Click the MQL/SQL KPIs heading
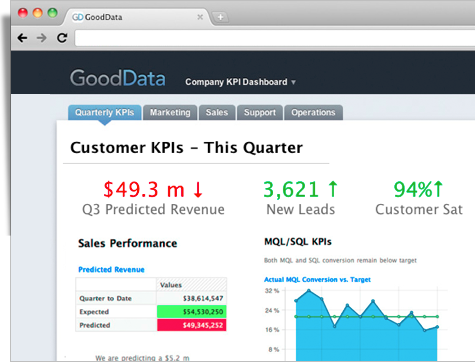Image resolution: width=475 pixels, height=362 pixels. coord(298,242)
